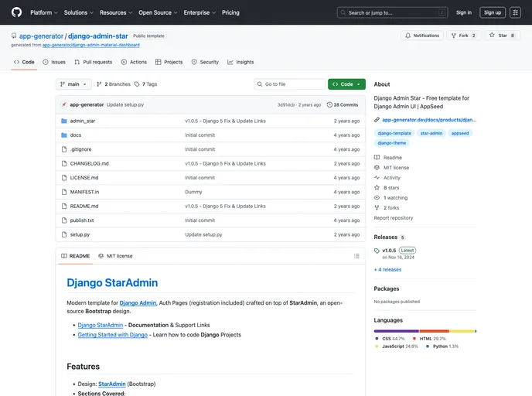Screen dimensions: 532x396
Task: Click the django-template topic tag
Action: [x=394, y=133]
